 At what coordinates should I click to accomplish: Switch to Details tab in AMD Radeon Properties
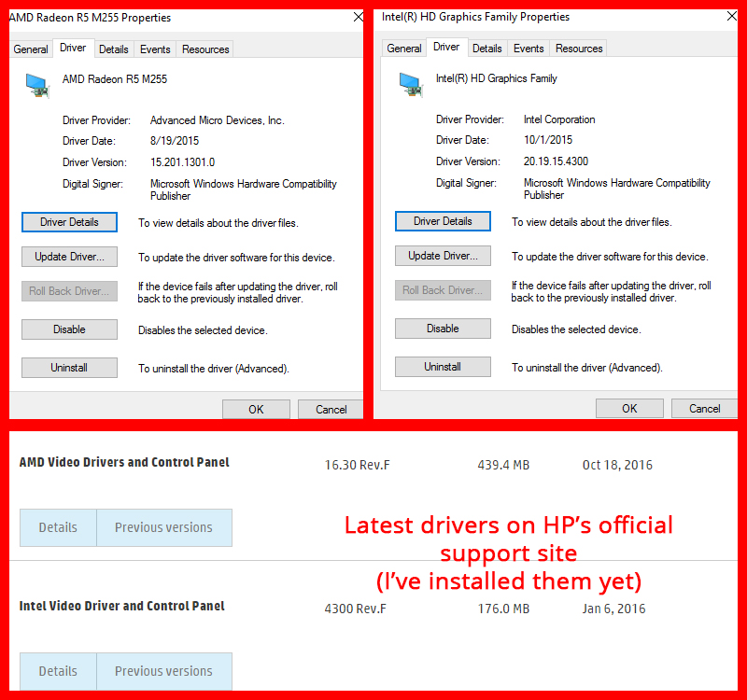[113, 49]
